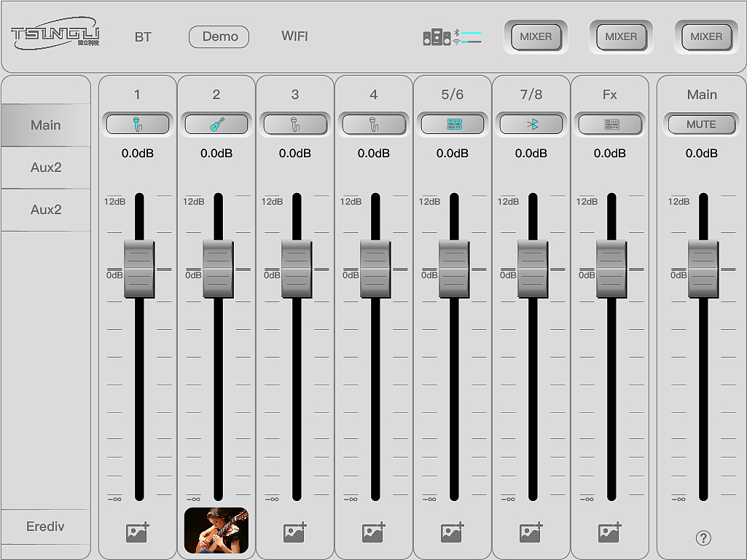
Task: Click channel 4 fader knob
Action: pos(375,269)
